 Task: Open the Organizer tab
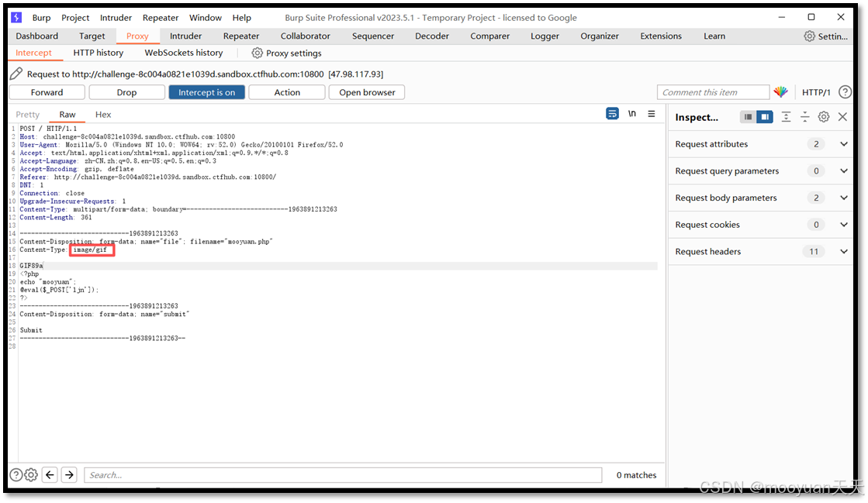pyautogui.click(x=600, y=36)
